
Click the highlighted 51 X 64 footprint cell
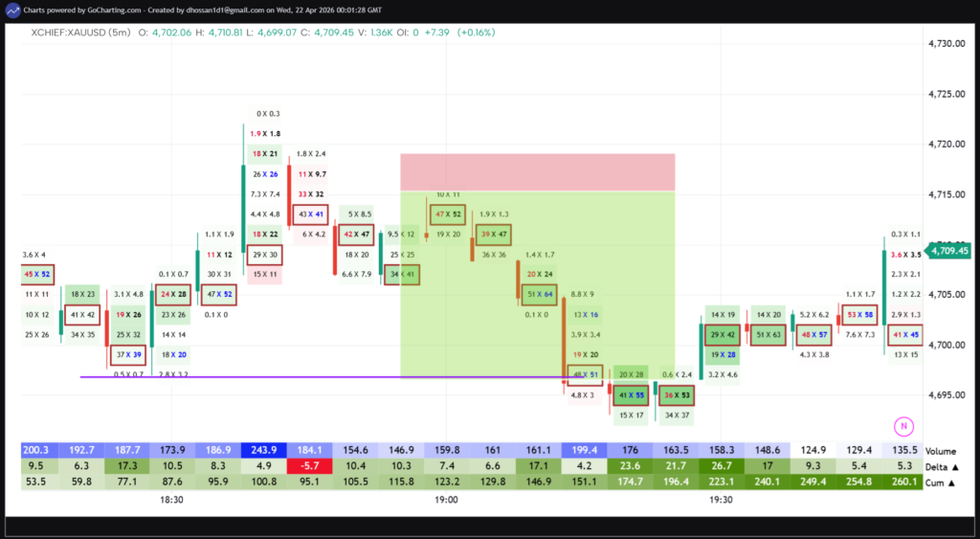click(x=539, y=294)
